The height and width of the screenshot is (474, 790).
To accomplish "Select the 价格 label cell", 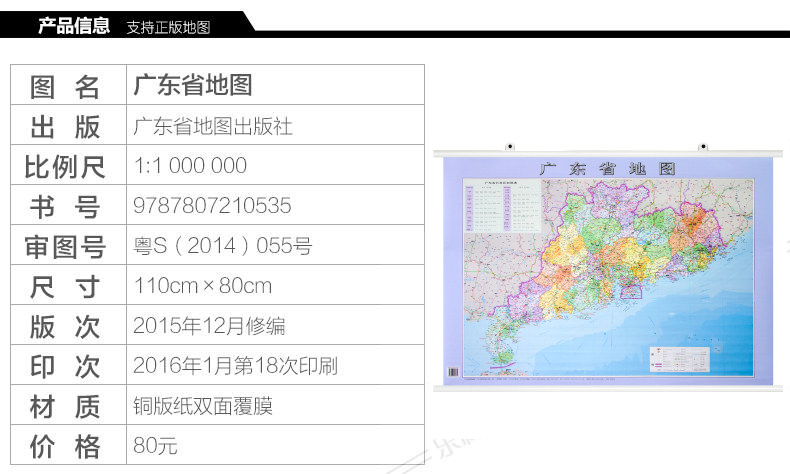I will 69,445.
